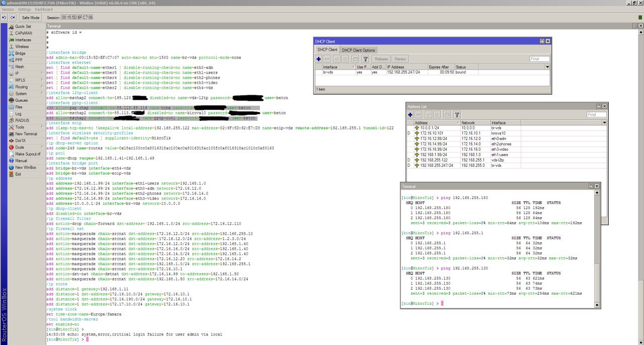The image size is (644, 345).
Task: Remove entry in DHCP Client window
Action: [x=327, y=59]
